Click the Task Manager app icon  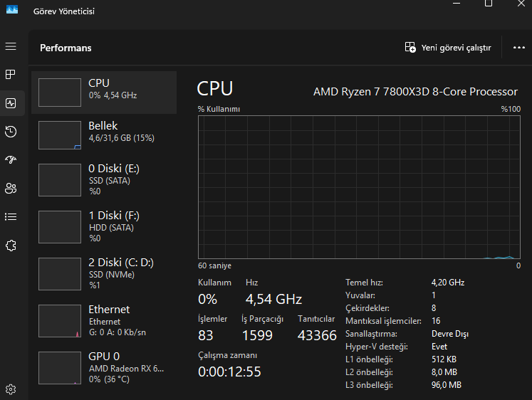[x=12, y=9]
